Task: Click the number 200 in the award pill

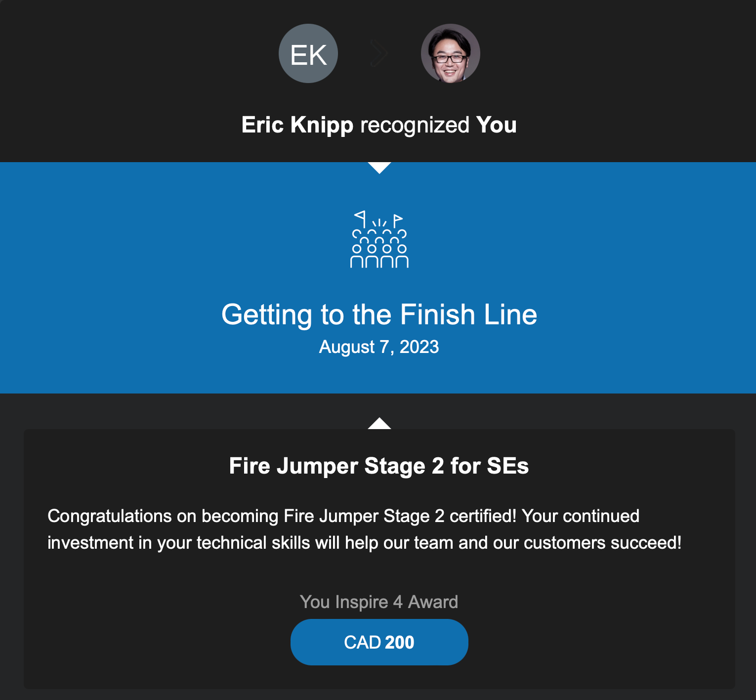Action: [399, 642]
